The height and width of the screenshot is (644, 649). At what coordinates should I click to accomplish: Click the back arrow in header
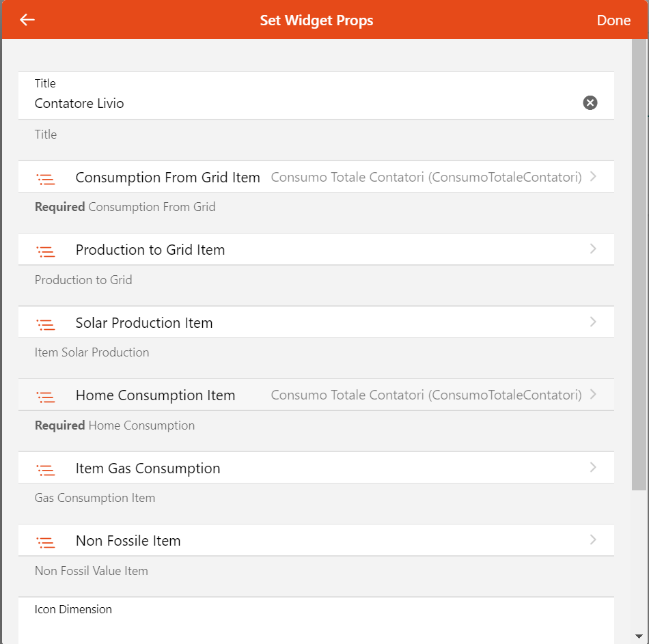[x=27, y=20]
